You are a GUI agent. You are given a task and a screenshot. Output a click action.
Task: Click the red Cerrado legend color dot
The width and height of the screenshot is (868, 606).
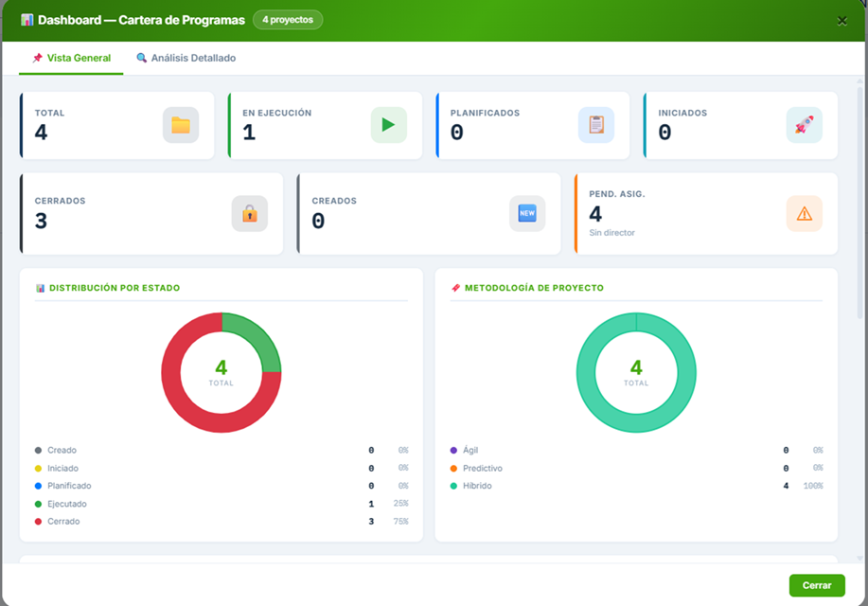pyautogui.click(x=38, y=522)
